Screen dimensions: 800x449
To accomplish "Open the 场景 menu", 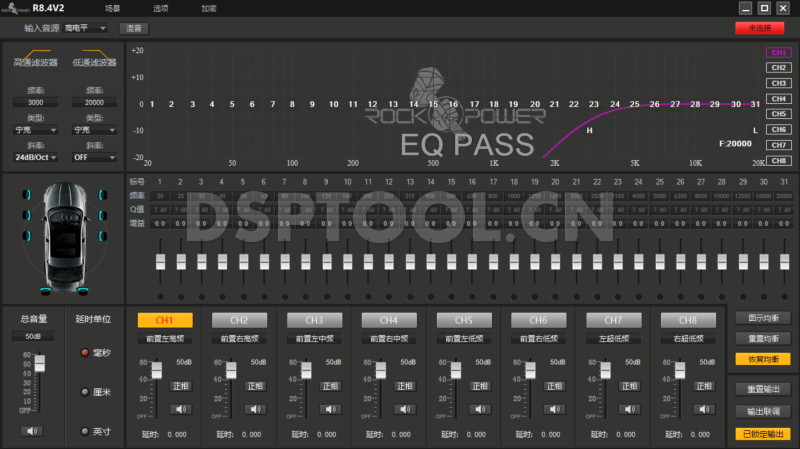I will point(113,8).
